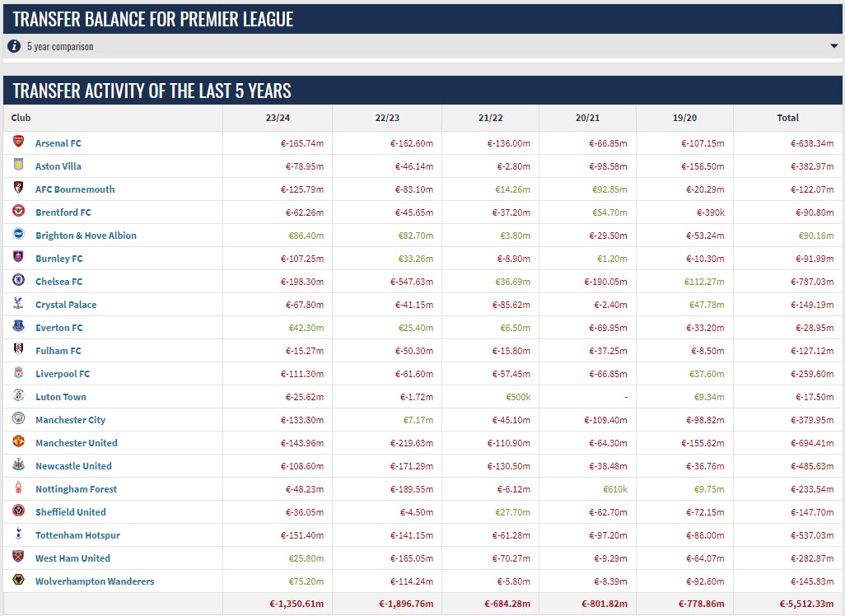Viewport: 845px width, 616px height.
Task: Open the Fulham FC club link
Action: pyautogui.click(x=58, y=351)
